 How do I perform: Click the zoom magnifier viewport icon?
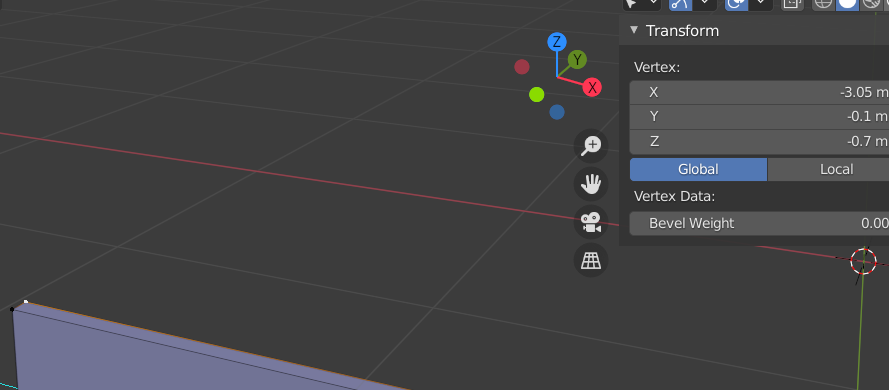(591, 146)
